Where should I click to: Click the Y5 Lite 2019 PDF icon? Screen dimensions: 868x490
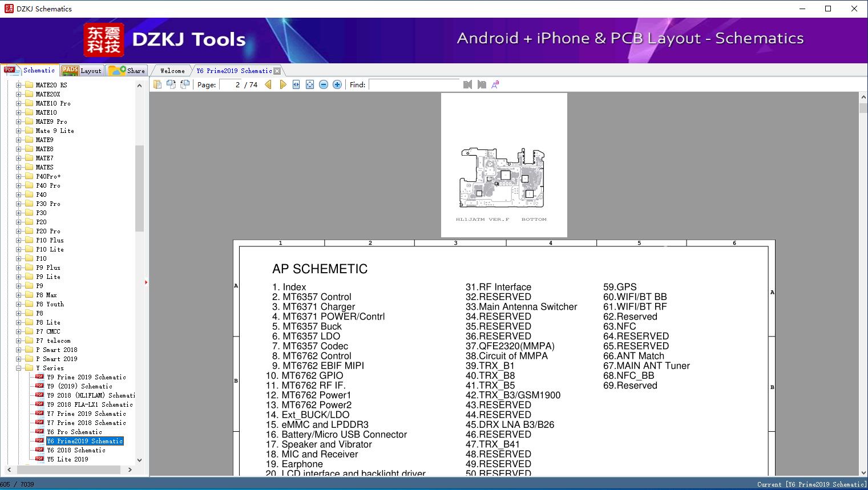39,459
